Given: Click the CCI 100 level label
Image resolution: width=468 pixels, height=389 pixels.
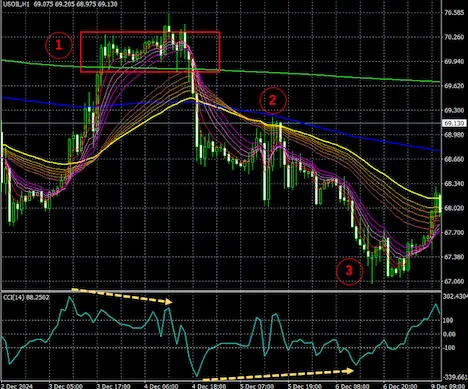Looking at the screenshot, I should [448, 320].
